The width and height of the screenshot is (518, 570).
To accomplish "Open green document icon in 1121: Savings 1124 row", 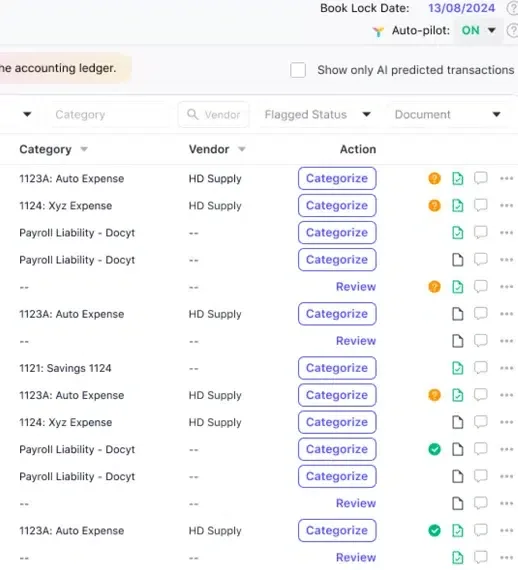I will [x=458, y=368].
